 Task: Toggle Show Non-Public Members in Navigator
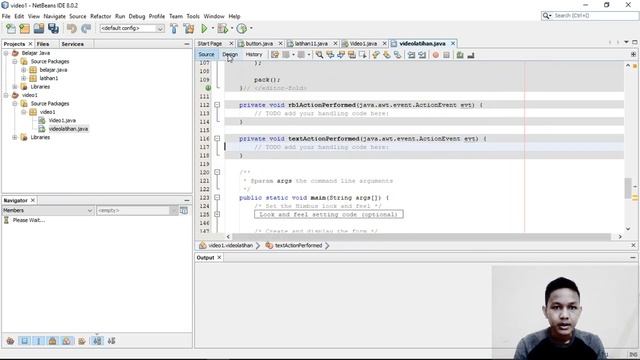point(52,341)
